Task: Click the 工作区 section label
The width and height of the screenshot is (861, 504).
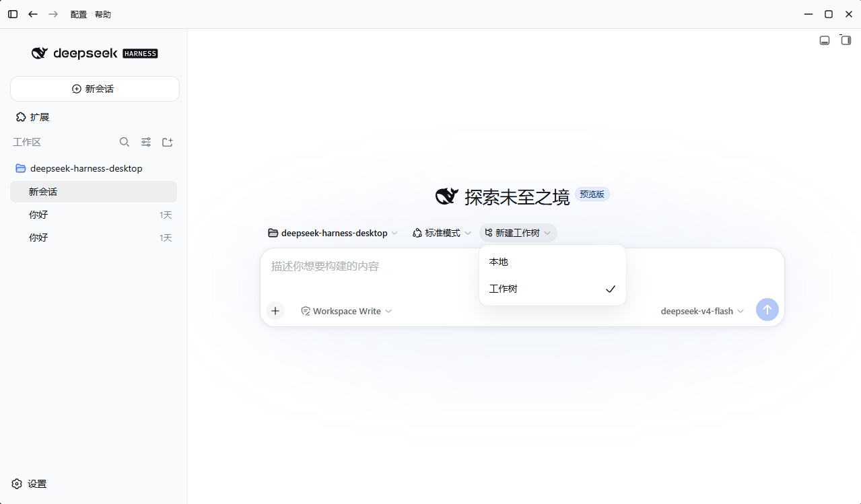Action: [x=27, y=142]
